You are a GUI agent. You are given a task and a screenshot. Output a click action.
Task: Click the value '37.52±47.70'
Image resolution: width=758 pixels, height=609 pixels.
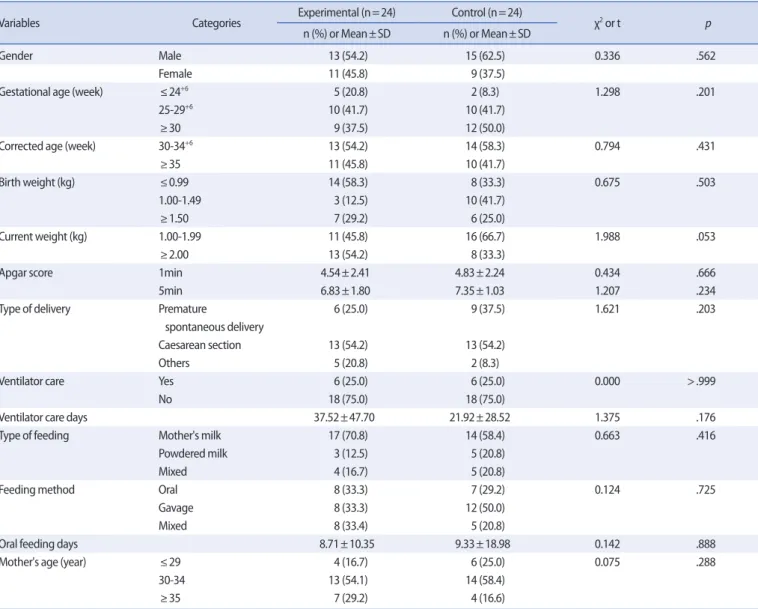click(x=344, y=417)
